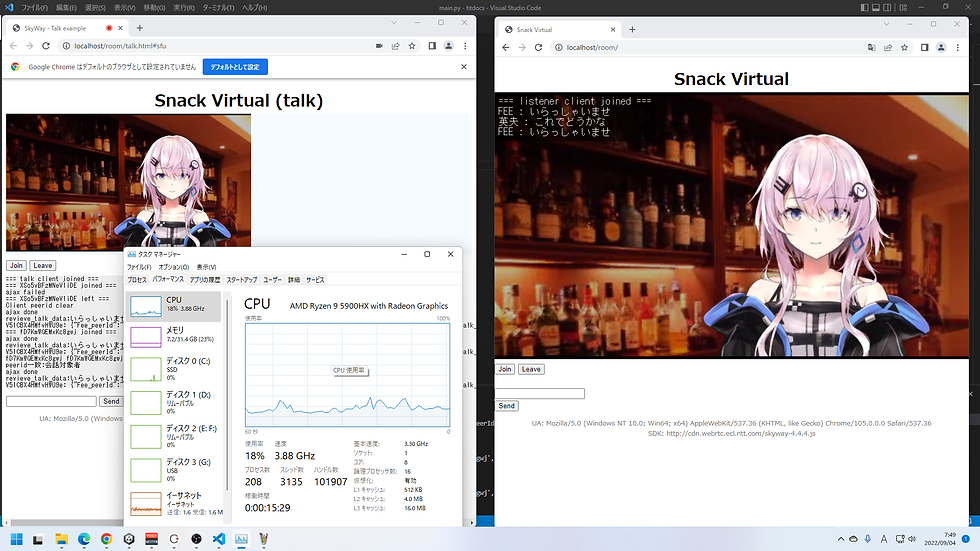Click Leave button in talk page
This screenshot has width=980, height=551.
click(42, 266)
